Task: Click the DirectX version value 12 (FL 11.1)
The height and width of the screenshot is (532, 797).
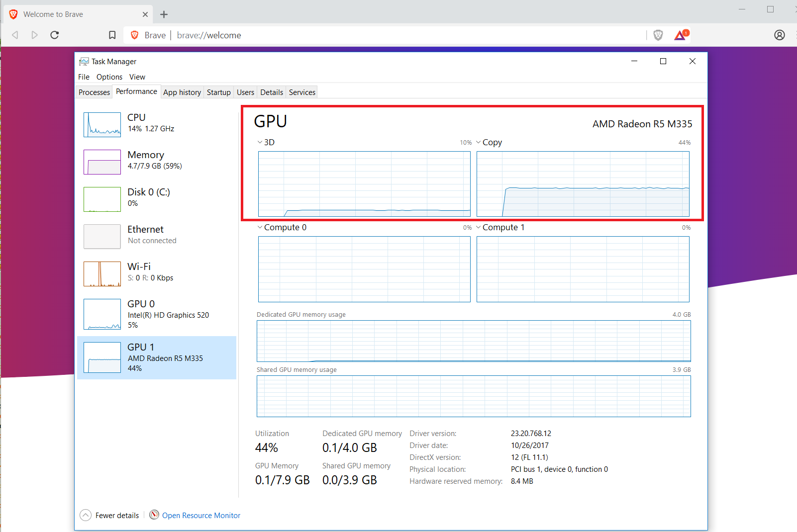Action: point(529,457)
